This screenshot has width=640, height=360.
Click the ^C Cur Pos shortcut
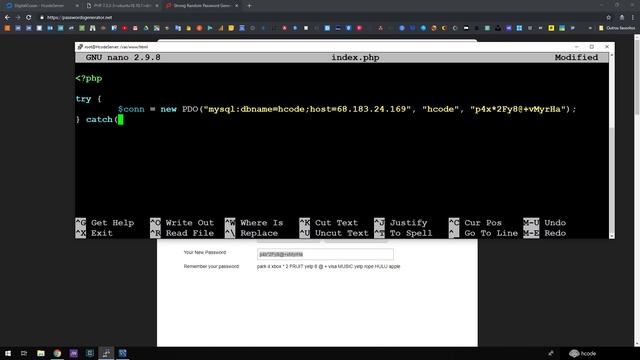[475, 223]
